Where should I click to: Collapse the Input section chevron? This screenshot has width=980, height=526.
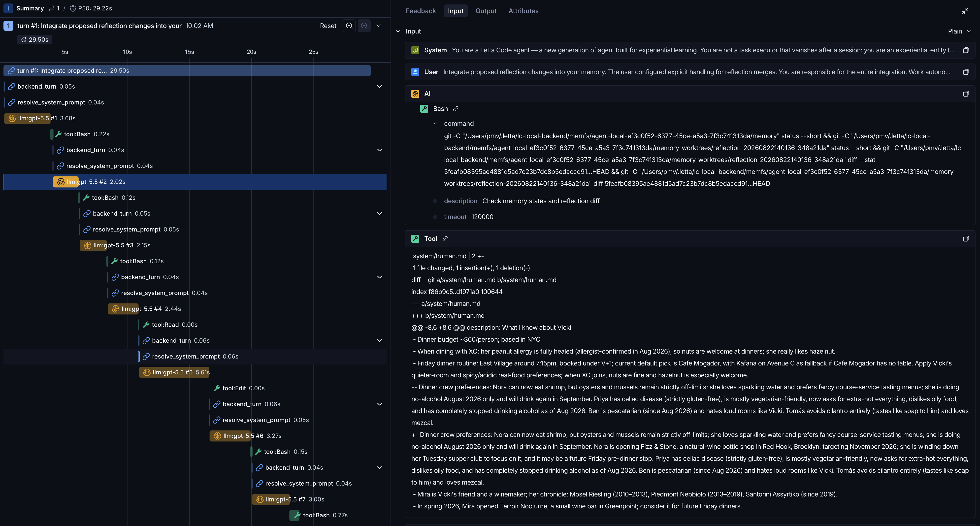(x=398, y=31)
